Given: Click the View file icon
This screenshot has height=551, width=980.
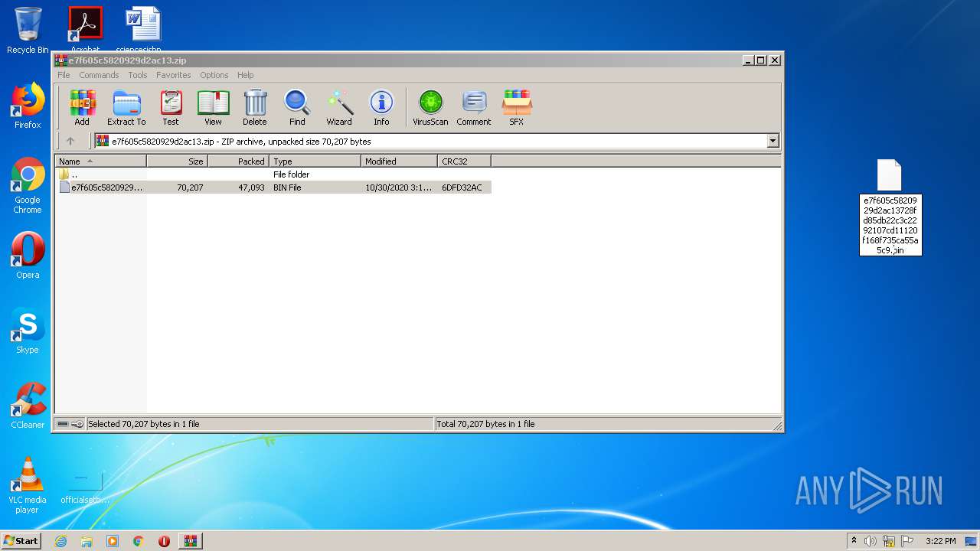Looking at the screenshot, I should [x=213, y=107].
